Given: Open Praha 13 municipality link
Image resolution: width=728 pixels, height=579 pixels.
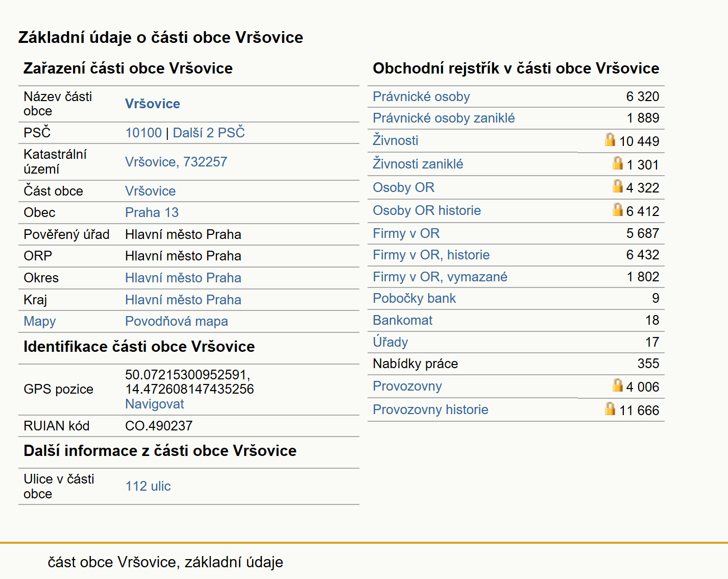Looking at the screenshot, I should [x=152, y=212].
